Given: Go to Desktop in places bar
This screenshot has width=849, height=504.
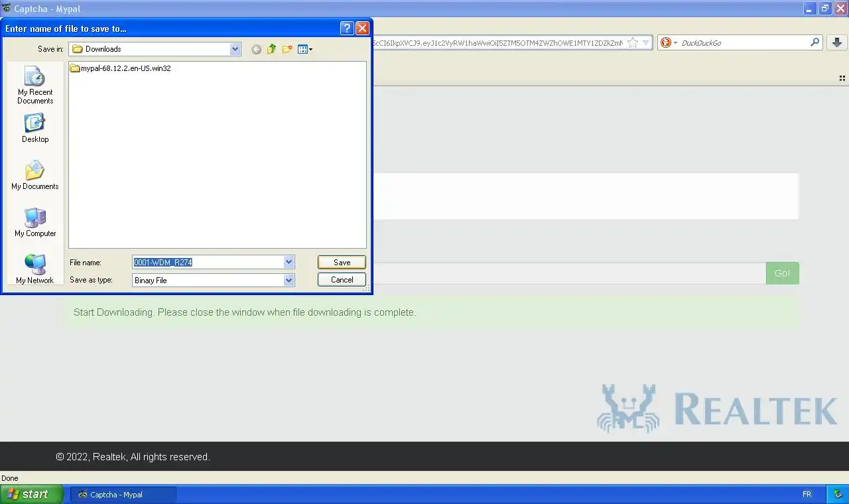Looking at the screenshot, I should (35, 129).
